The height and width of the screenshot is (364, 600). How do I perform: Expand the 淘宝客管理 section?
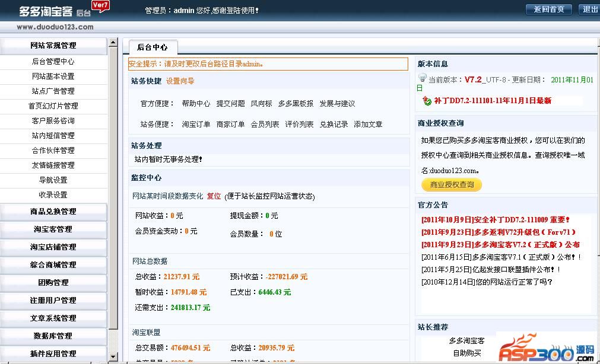[x=53, y=229]
